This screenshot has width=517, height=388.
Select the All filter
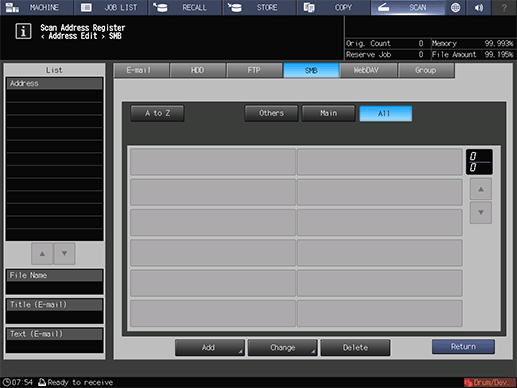[386, 114]
